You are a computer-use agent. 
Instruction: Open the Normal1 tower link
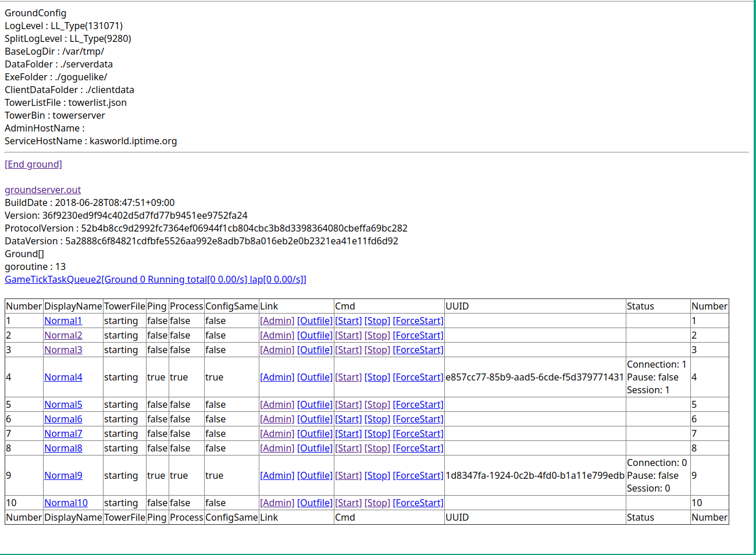coord(63,321)
